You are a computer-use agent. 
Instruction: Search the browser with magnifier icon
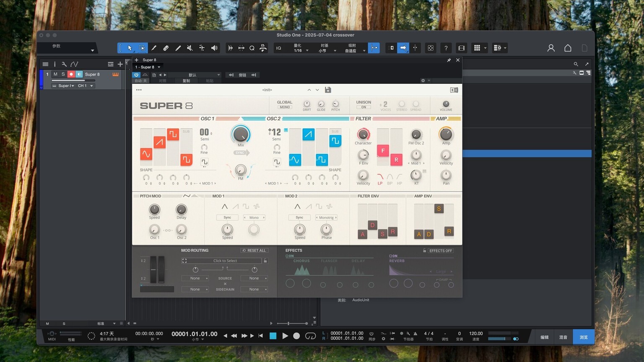576,64
